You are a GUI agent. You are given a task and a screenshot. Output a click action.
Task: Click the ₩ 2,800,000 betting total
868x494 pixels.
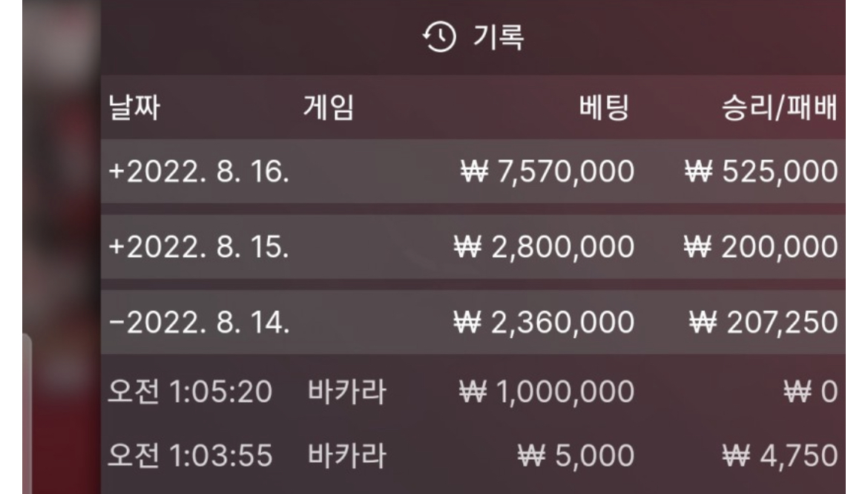545,247
